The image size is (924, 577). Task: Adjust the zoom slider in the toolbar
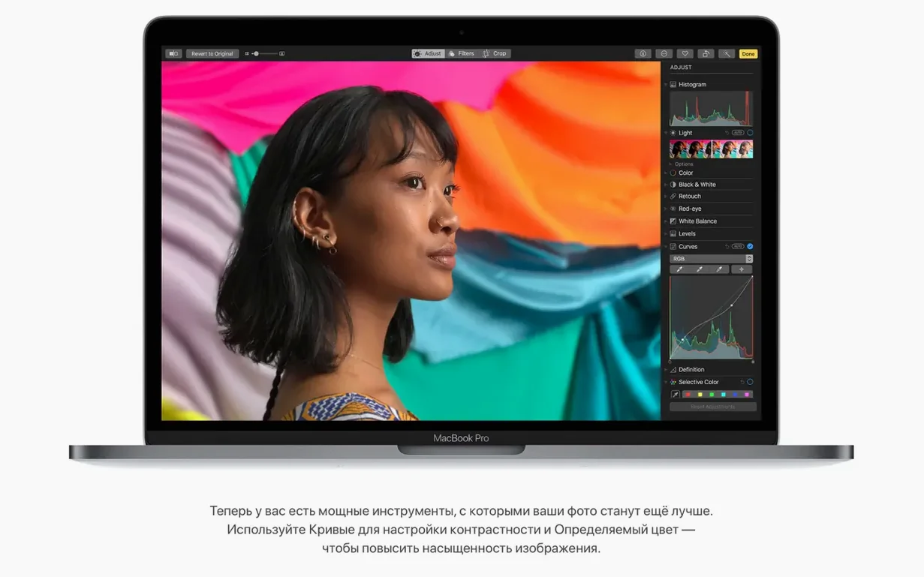click(x=264, y=54)
